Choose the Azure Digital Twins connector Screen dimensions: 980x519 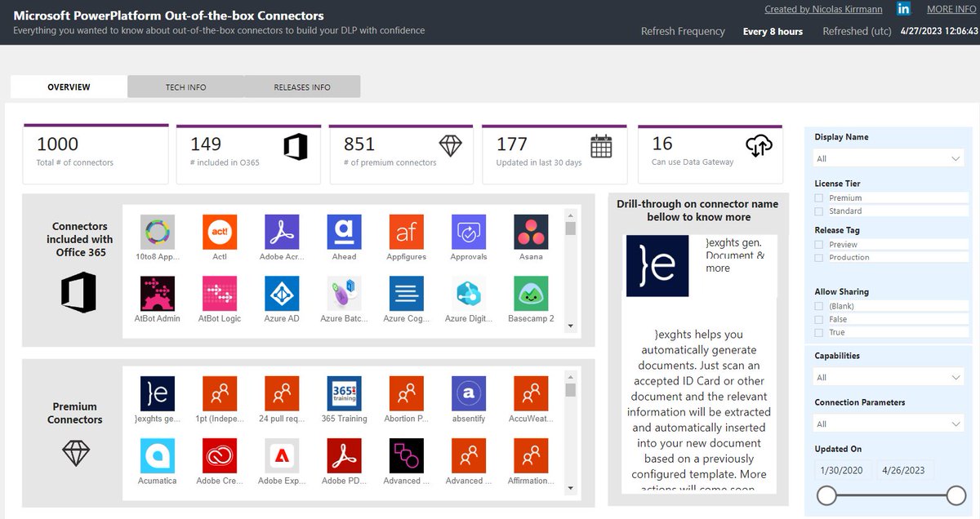pos(469,294)
